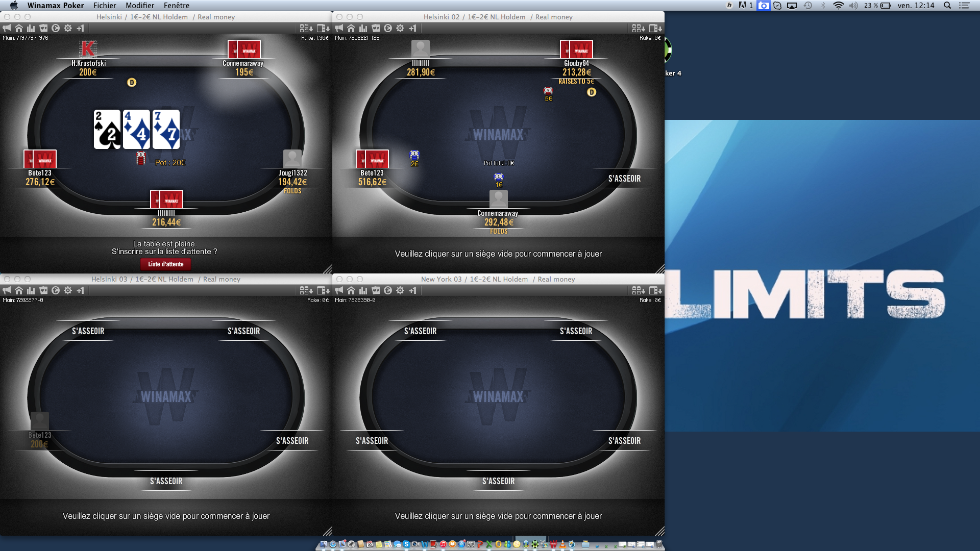The width and height of the screenshot is (980, 551).
Task: Open the tile windows dropdown in New York 03
Action: coord(639,290)
